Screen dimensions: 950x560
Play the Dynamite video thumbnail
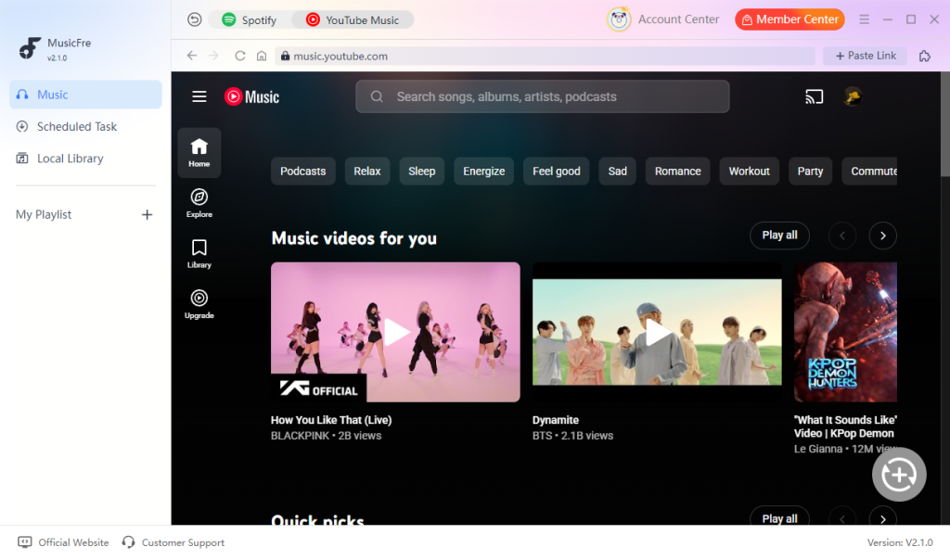tap(657, 332)
